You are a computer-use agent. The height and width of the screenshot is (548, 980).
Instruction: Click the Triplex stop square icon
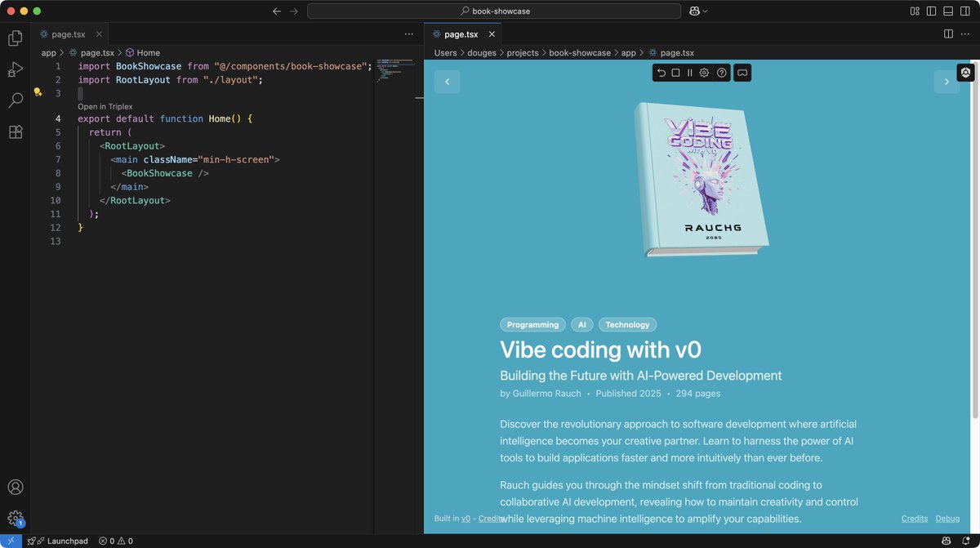[x=675, y=73]
